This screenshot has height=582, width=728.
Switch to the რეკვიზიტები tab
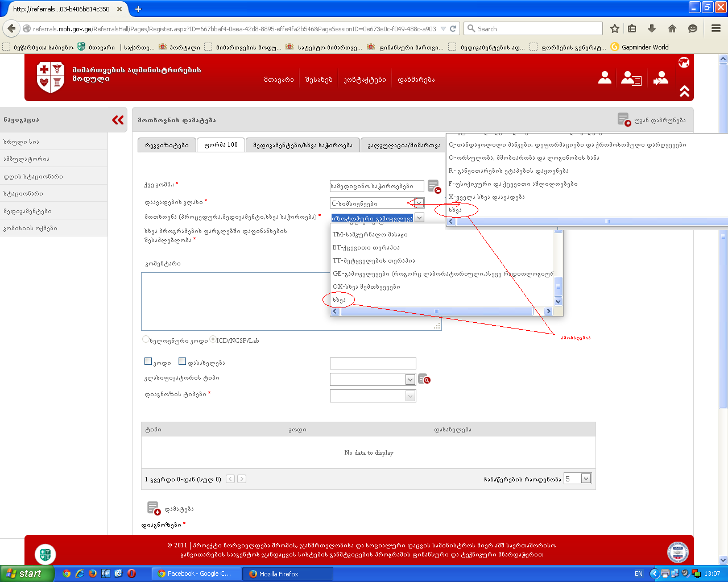click(167, 145)
